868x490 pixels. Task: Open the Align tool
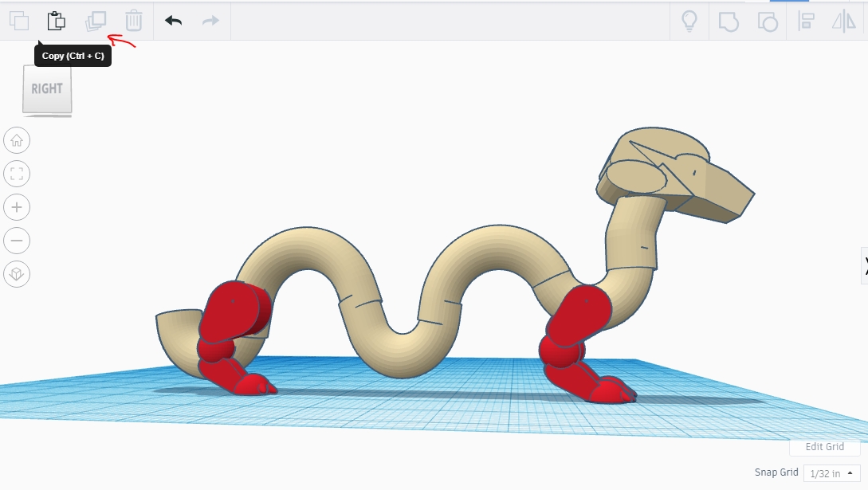click(806, 21)
